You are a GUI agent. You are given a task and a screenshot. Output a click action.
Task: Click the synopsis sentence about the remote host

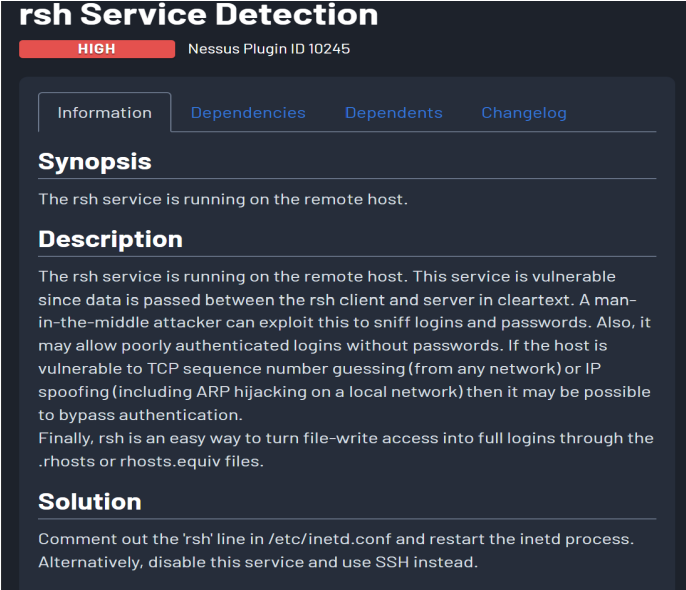pos(222,199)
